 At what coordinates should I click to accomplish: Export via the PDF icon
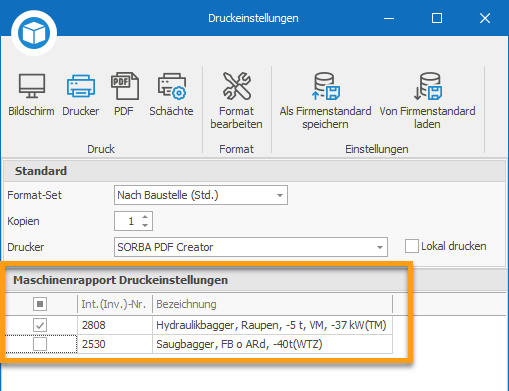[x=124, y=86]
